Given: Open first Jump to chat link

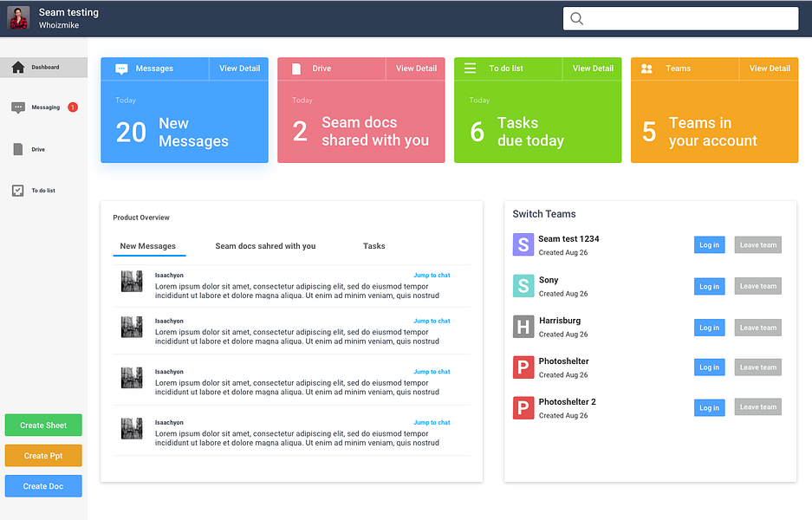Looking at the screenshot, I should [x=432, y=276].
